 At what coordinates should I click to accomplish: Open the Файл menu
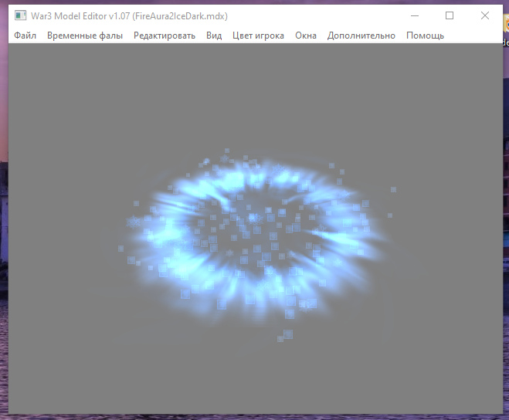coord(25,36)
